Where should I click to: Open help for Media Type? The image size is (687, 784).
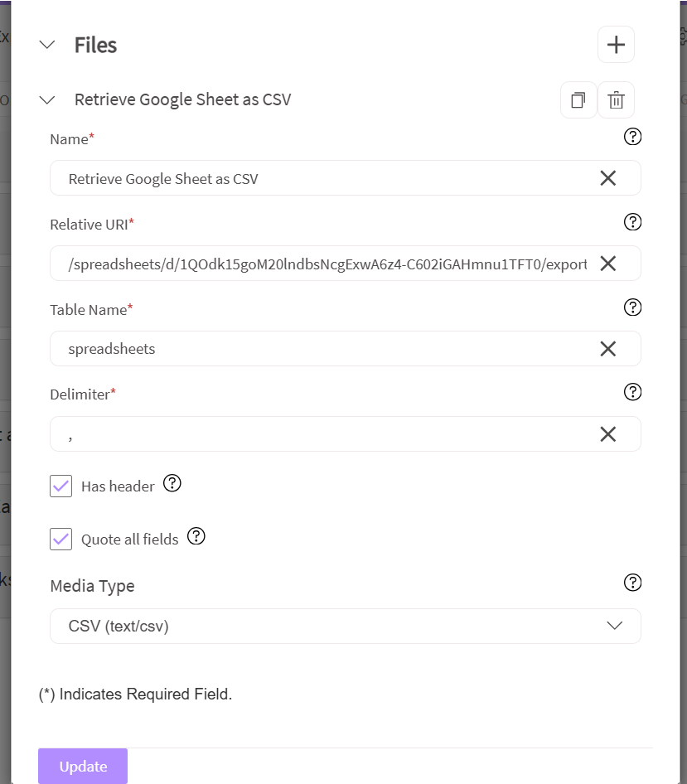point(632,583)
